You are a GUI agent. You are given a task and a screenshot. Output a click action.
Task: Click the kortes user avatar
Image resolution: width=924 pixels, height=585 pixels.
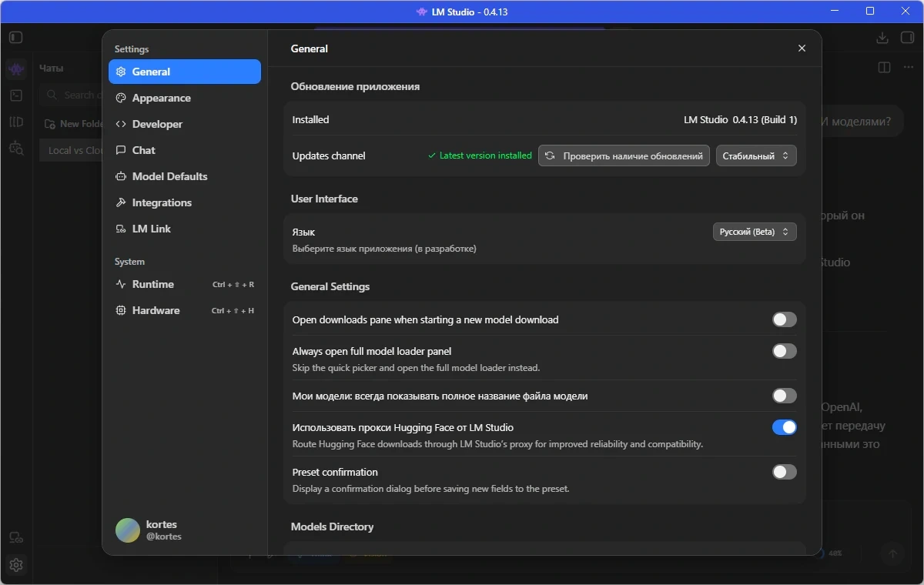point(128,530)
